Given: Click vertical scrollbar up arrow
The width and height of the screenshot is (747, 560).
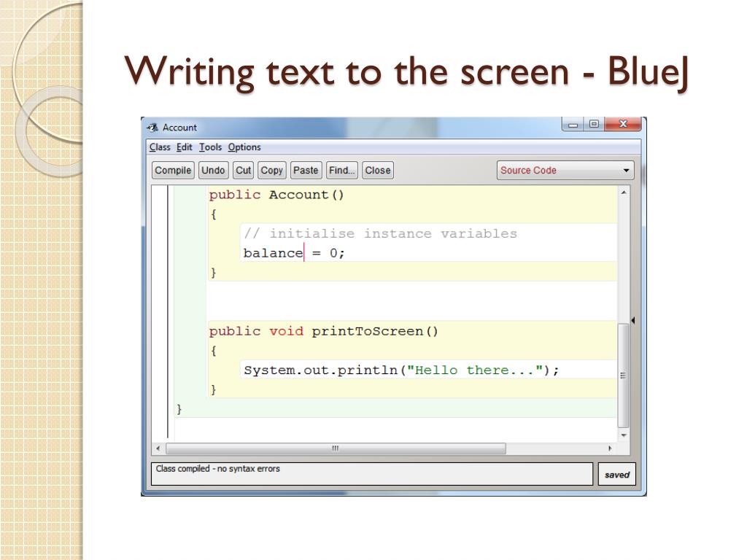Looking at the screenshot, I should 623,192.
